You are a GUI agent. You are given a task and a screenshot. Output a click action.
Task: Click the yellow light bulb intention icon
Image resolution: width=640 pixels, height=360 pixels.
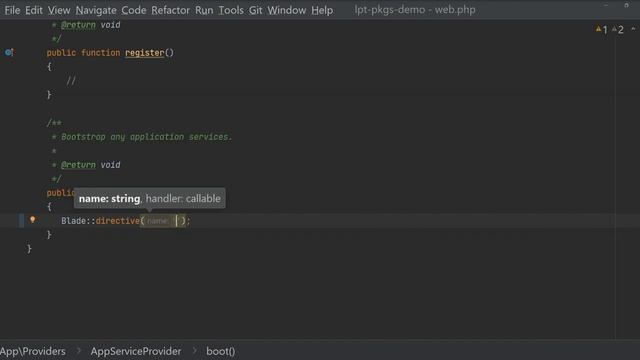point(33,220)
